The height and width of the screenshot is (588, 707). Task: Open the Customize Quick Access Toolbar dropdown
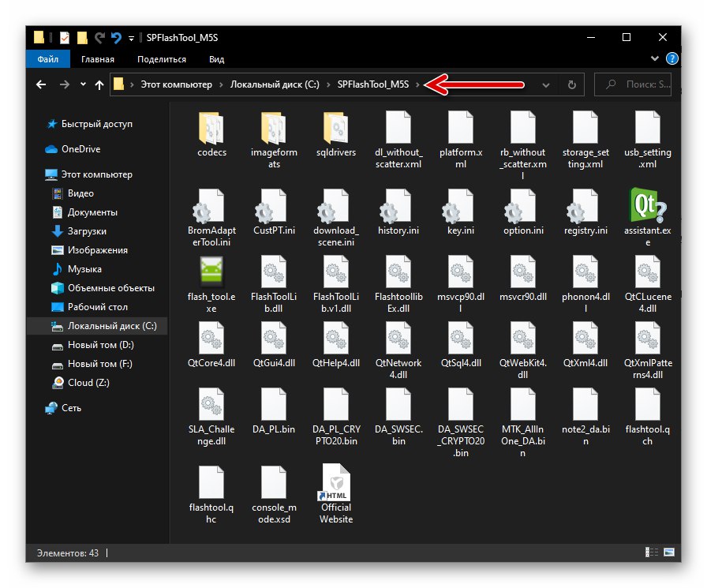tap(131, 39)
